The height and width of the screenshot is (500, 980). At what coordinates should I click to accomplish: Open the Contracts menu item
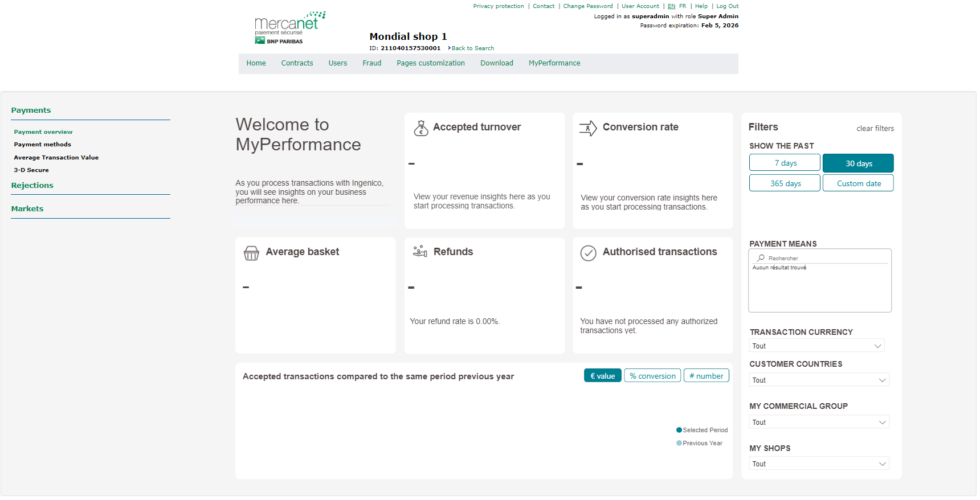coord(297,63)
